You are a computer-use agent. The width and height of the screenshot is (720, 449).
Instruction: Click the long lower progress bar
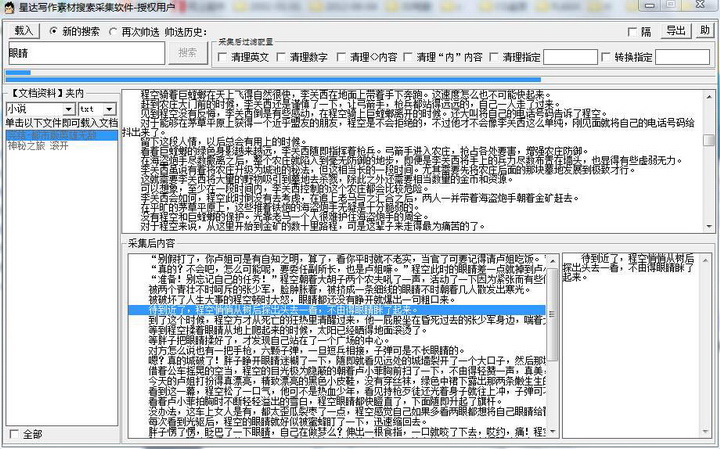click(x=273, y=79)
